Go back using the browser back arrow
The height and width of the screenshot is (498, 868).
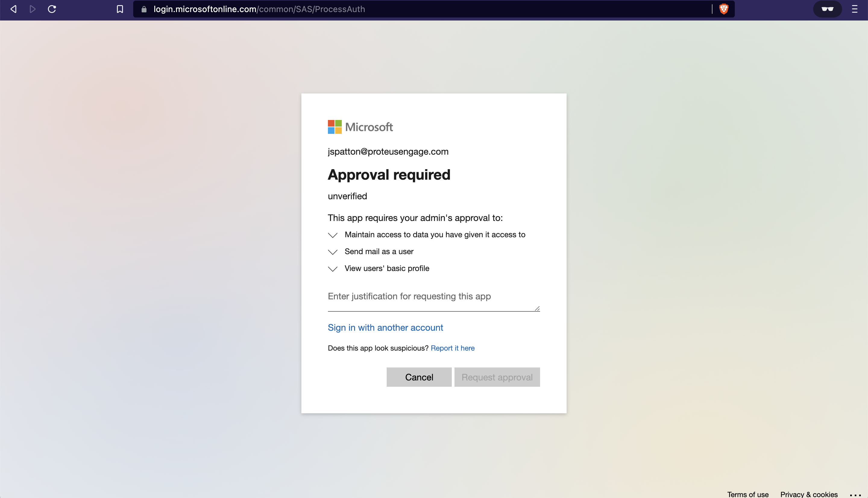click(x=14, y=9)
